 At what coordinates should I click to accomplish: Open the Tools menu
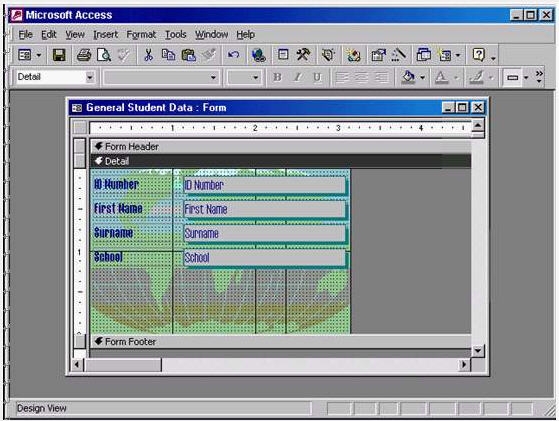click(175, 35)
